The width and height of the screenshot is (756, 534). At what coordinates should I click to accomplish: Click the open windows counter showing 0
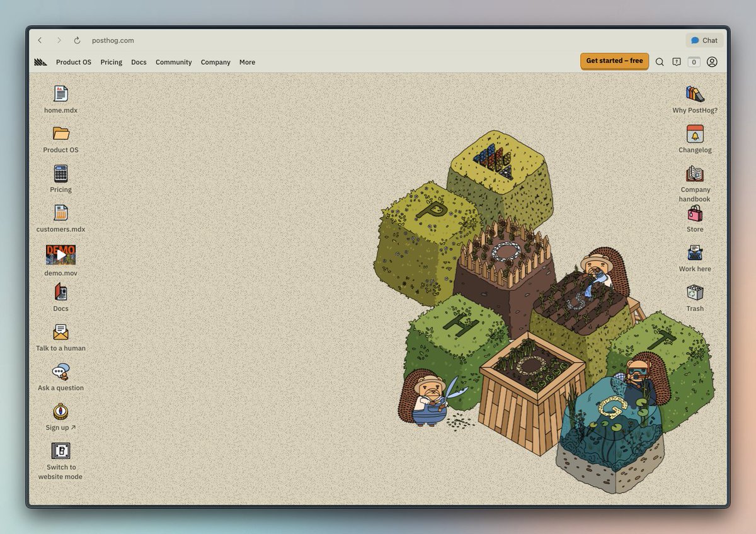[694, 62]
